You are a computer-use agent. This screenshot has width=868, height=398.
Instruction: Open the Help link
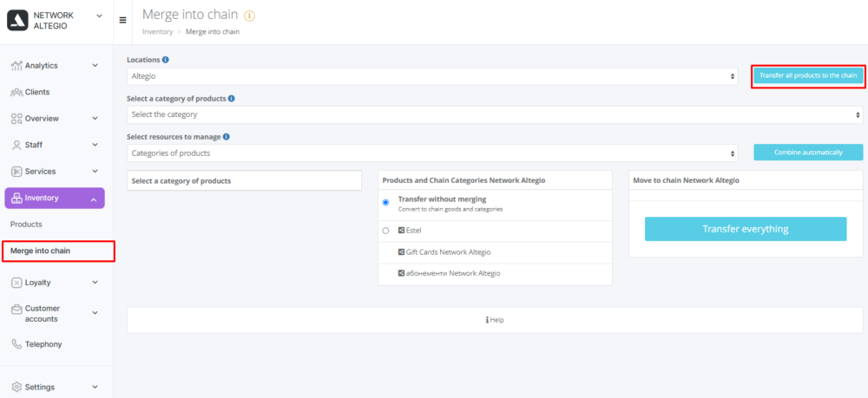496,320
